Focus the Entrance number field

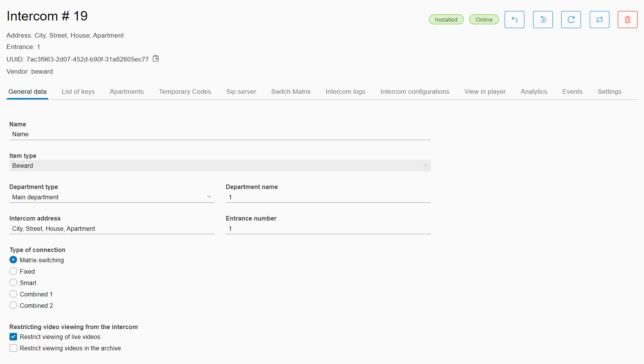click(x=328, y=228)
